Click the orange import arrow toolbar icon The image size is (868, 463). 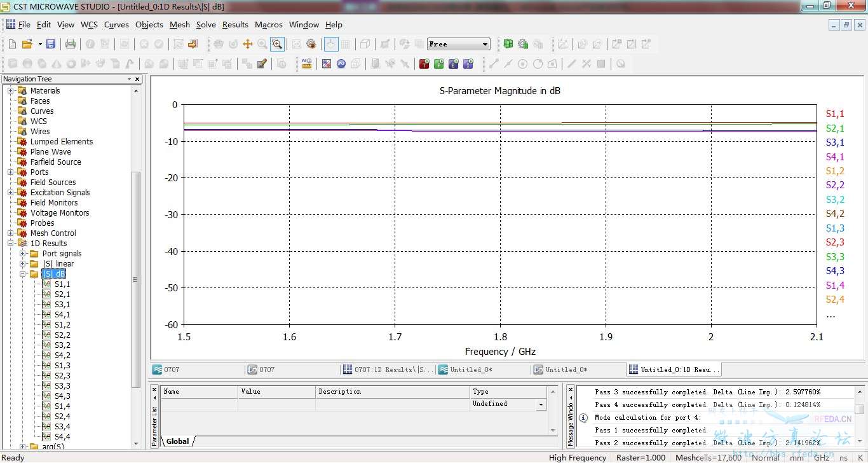point(193,44)
